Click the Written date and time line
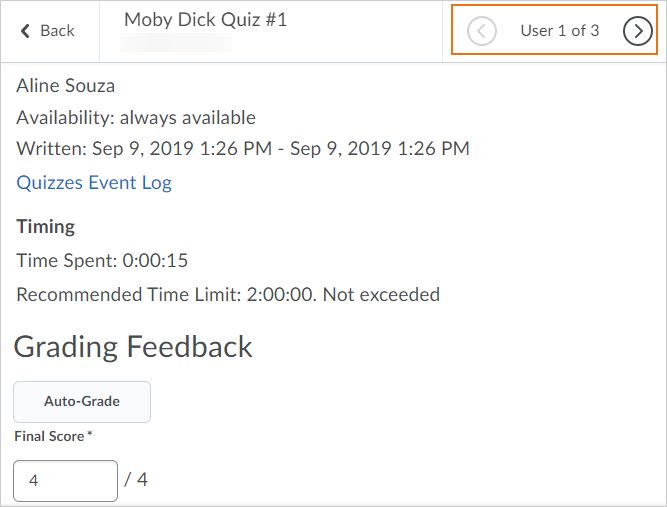Image resolution: width=667 pixels, height=507 pixels. pos(243,149)
